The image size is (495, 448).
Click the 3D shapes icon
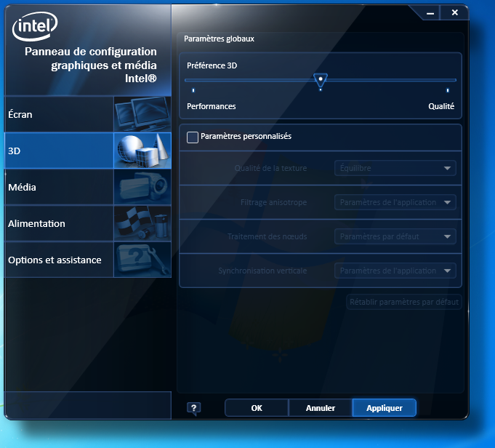[142, 151]
